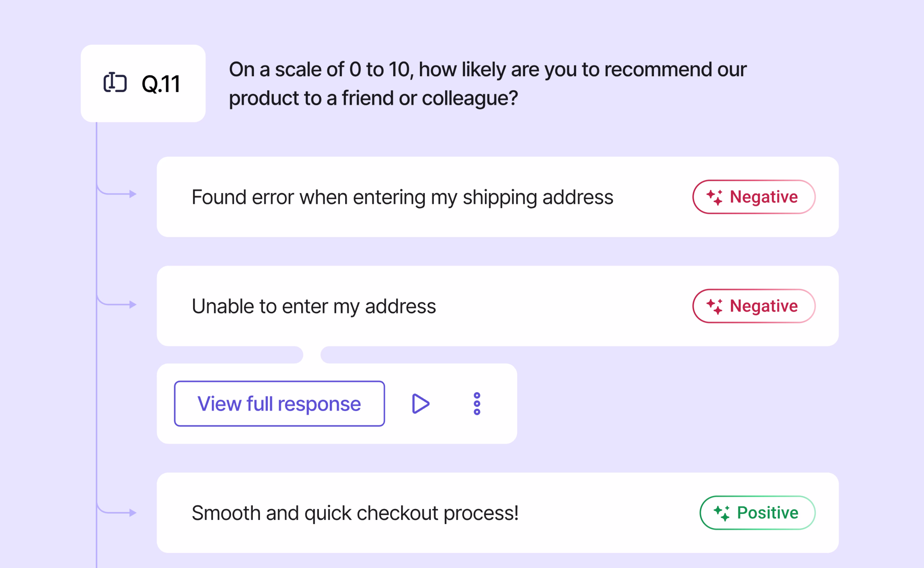Viewport: 924px width, 568px height.
Task: Select the Negative tag on shipping address response
Action: point(754,197)
